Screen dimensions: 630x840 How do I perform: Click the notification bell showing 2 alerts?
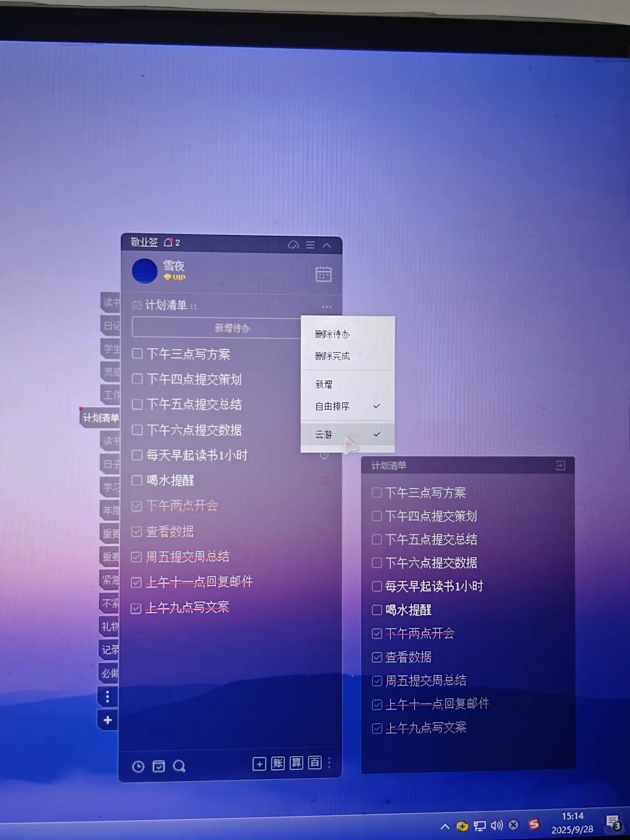169,242
